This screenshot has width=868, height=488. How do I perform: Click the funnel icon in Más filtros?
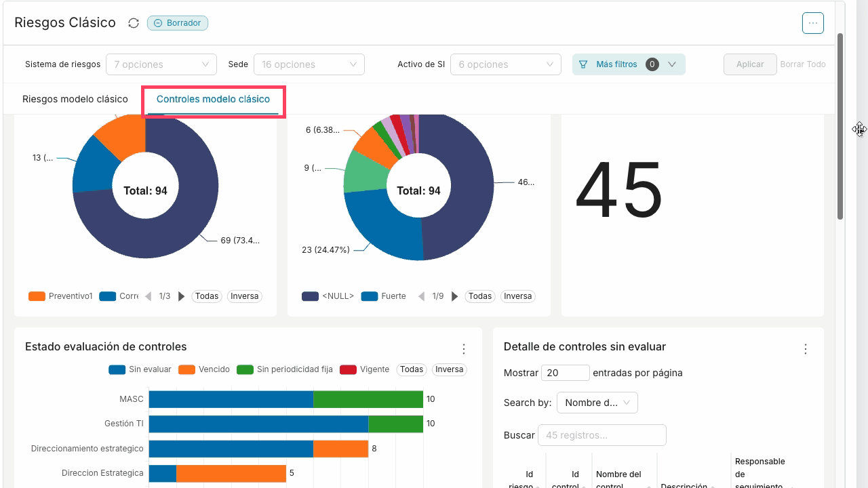click(x=583, y=64)
